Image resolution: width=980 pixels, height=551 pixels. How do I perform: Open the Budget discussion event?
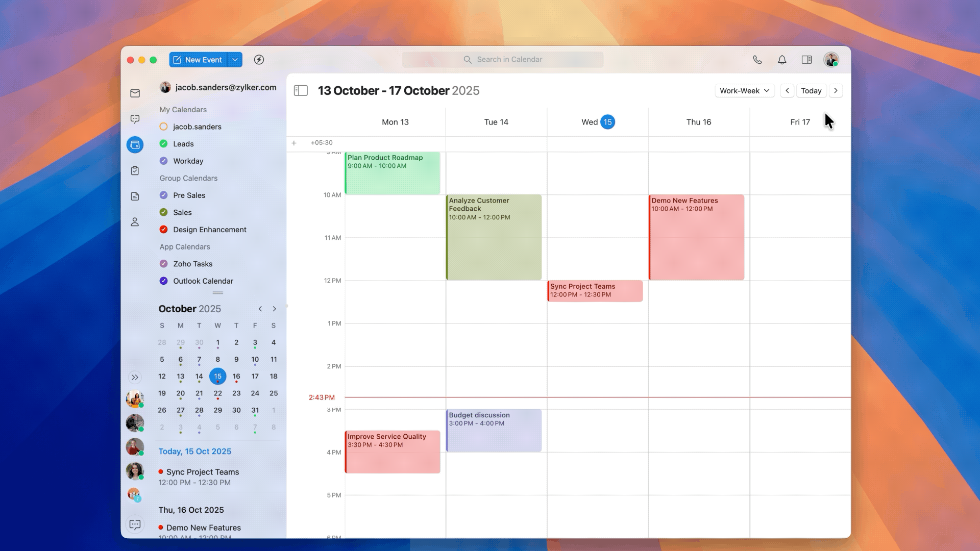click(x=494, y=431)
